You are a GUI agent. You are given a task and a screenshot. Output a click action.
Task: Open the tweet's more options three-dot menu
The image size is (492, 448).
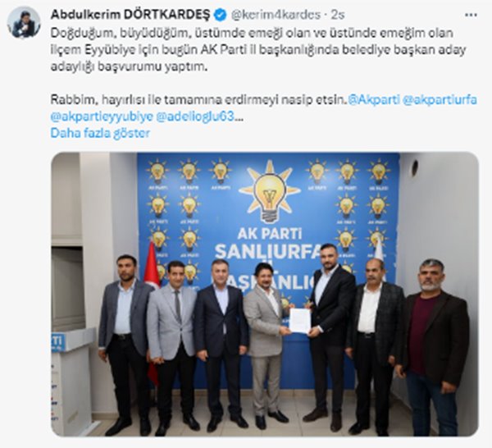(471, 15)
